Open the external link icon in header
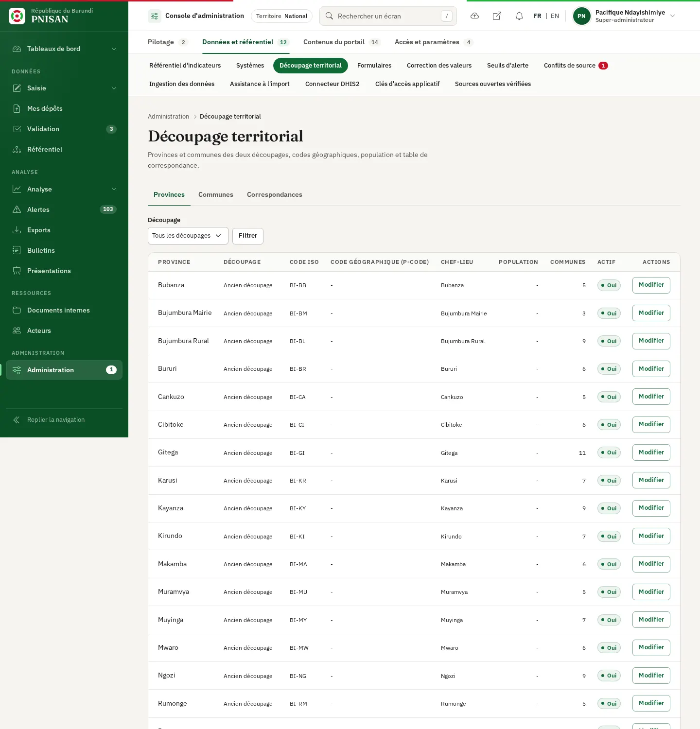Screen dimensions: 700x729 click(x=497, y=16)
